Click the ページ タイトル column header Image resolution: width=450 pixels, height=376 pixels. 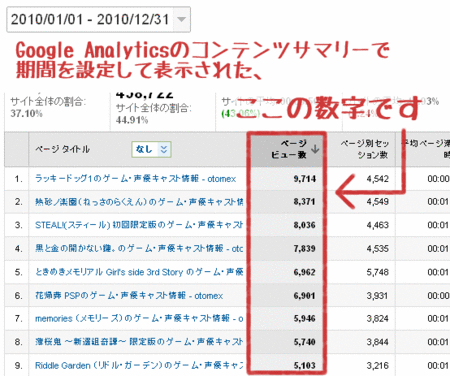pyautogui.click(x=62, y=149)
